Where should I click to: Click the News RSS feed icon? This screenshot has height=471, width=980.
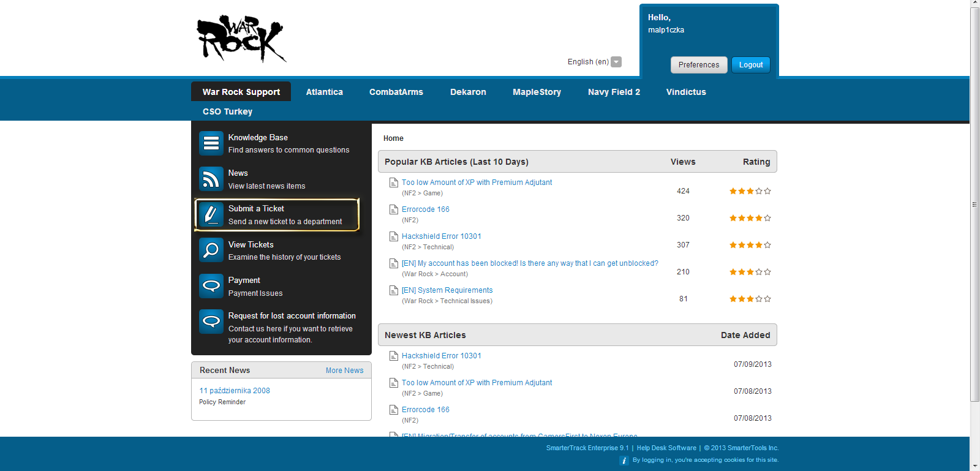click(211, 179)
